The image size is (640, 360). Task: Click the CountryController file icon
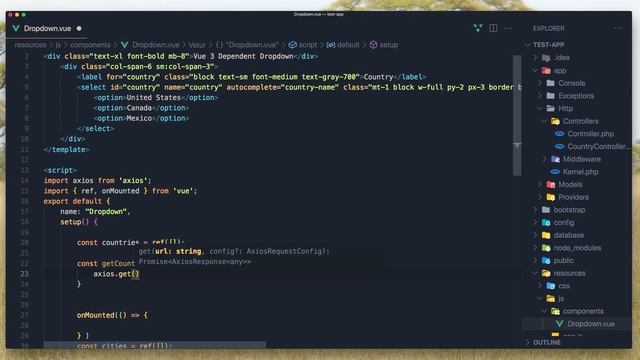pos(560,146)
